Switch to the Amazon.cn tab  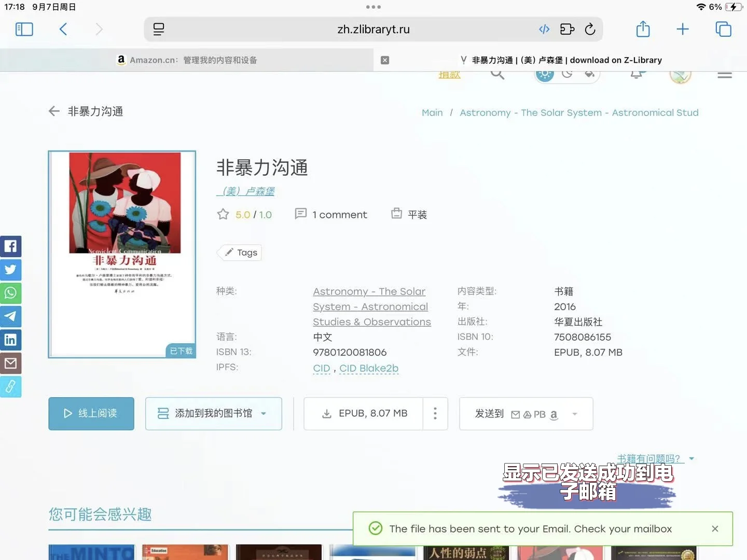click(187, 60)
